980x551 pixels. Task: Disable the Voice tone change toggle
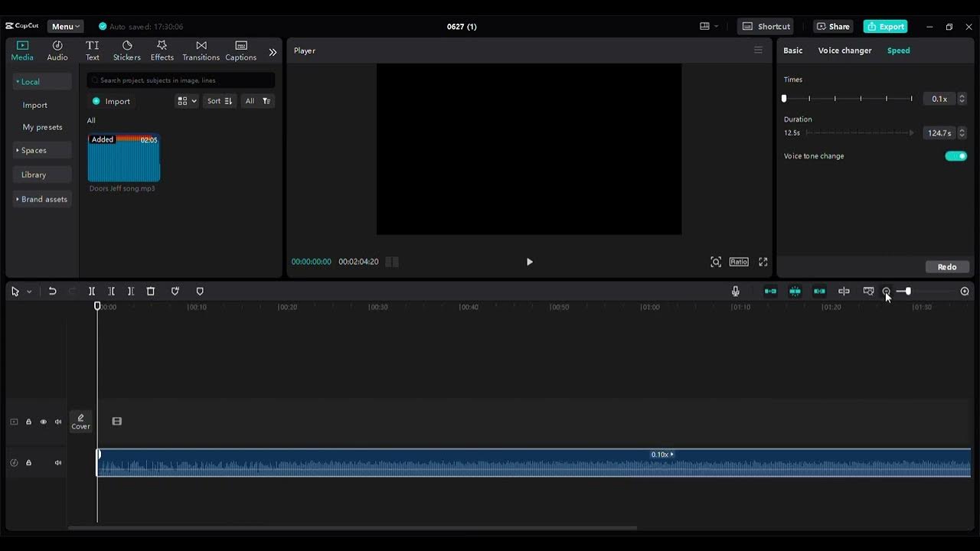(x=955, y=156)
